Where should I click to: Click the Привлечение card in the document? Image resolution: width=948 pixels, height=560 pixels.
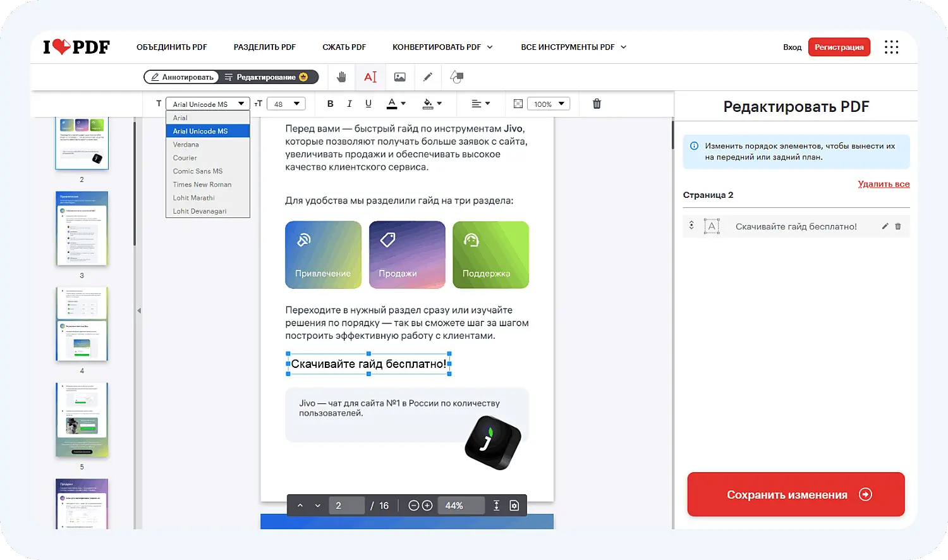coord(323,255)
